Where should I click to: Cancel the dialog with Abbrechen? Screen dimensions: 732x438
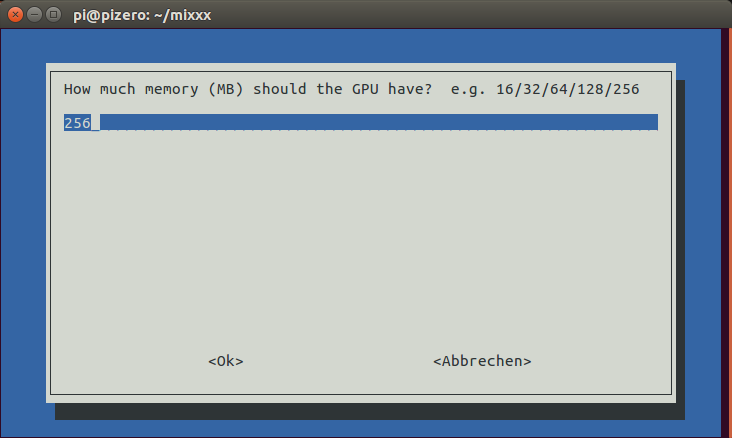pos(482,361)
